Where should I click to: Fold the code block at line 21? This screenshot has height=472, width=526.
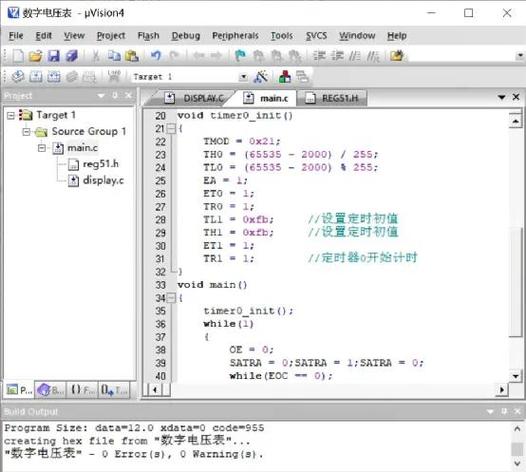[x=171, y=128]
